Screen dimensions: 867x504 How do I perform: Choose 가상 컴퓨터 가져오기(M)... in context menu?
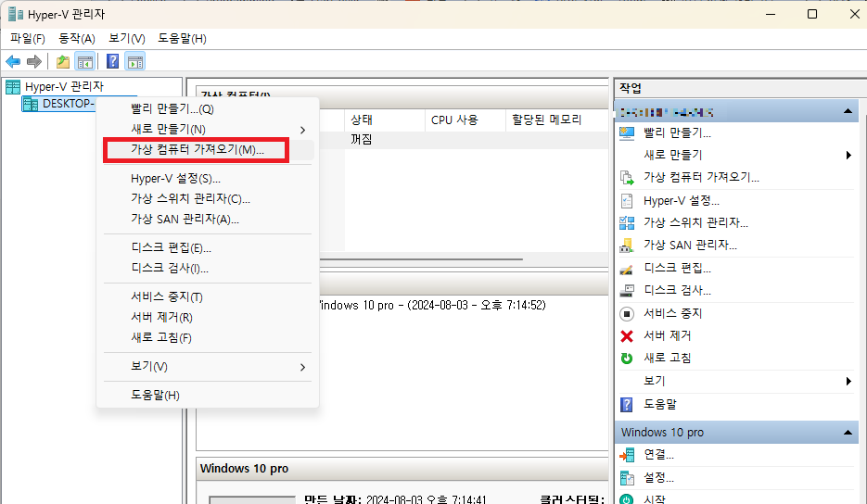[208, 150]
